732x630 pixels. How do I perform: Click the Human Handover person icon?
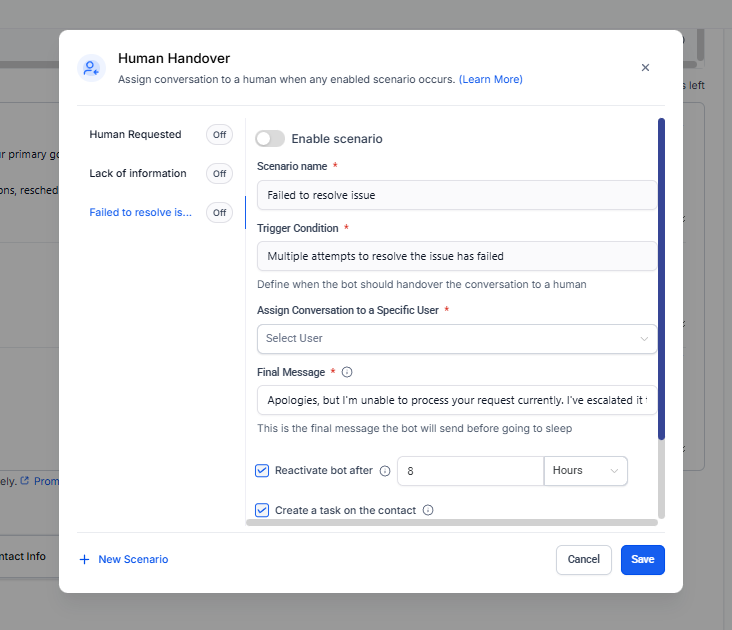click(x=92, y=68)
